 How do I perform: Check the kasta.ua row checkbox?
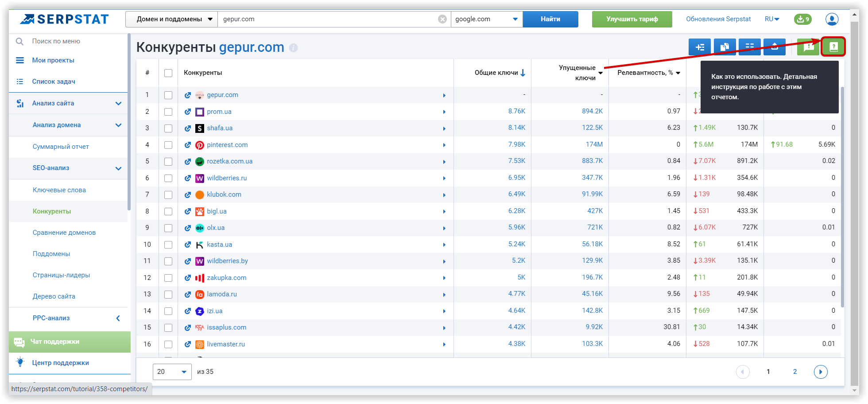click(x=168, y=245)
